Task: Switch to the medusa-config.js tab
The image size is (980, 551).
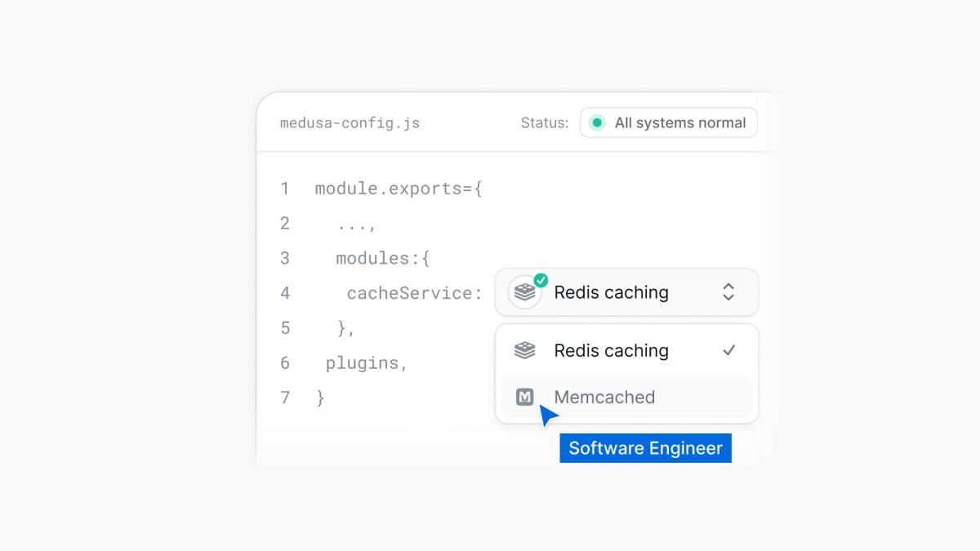Action: point(349,122)
